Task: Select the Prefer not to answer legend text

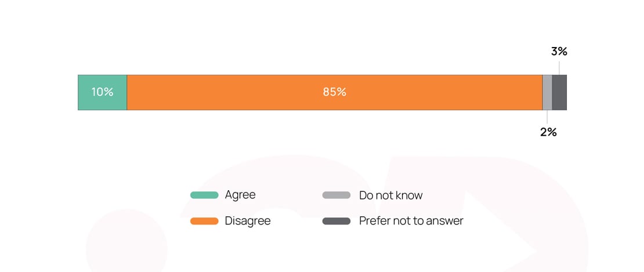Action: click(x=411, y=221)
